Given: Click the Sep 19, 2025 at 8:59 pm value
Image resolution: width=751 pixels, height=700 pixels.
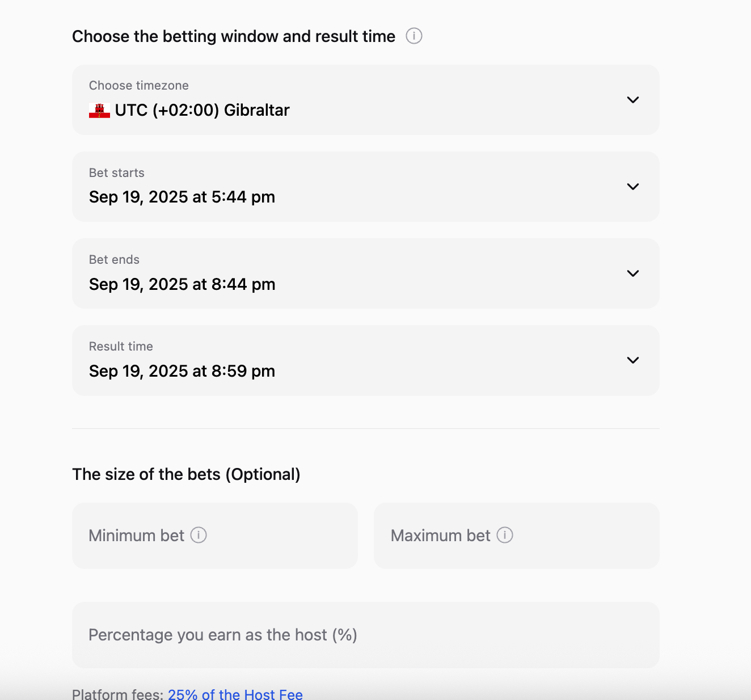Looking at the screenshot, I should click(x=182, y=371).
